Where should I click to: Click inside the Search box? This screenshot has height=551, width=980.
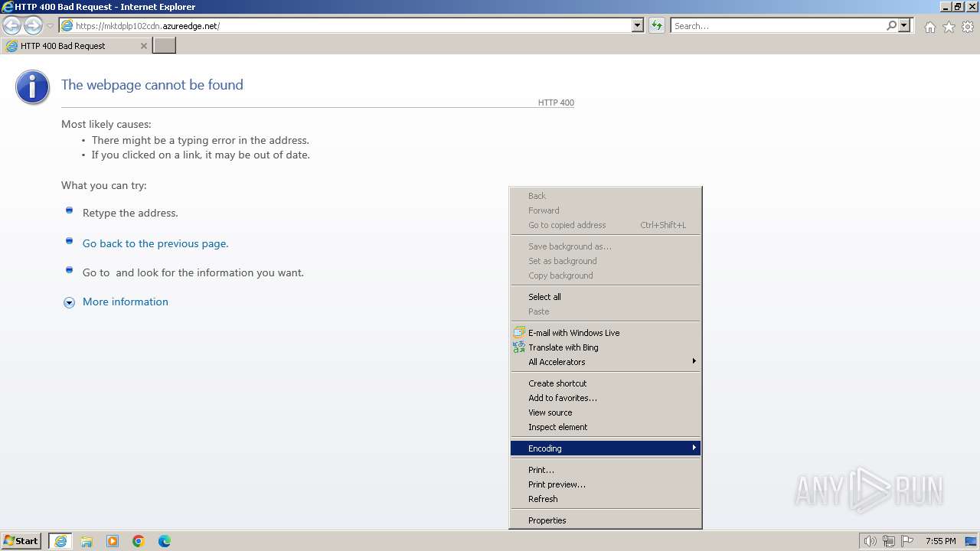click(778, 26)
